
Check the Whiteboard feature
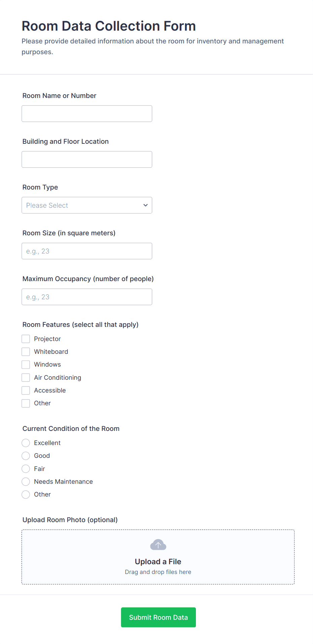tap(26, 351)
